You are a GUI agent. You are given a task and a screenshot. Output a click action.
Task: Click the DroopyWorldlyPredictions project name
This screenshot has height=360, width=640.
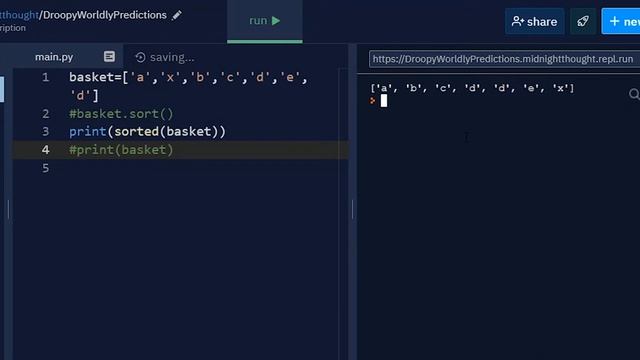104,15
